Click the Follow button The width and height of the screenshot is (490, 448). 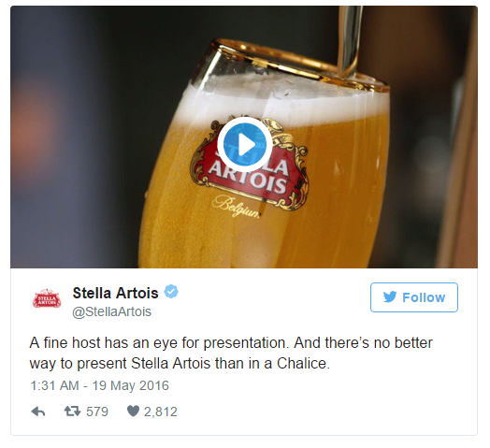point(414,297)
